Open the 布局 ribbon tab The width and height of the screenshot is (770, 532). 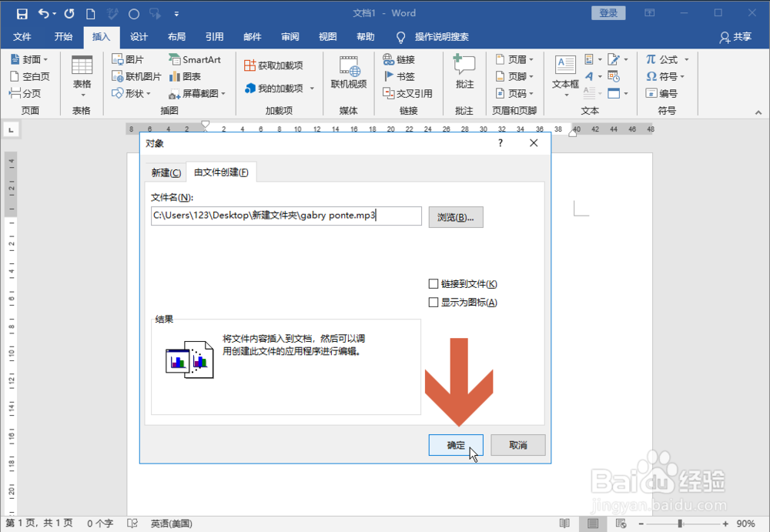[177, 37]
